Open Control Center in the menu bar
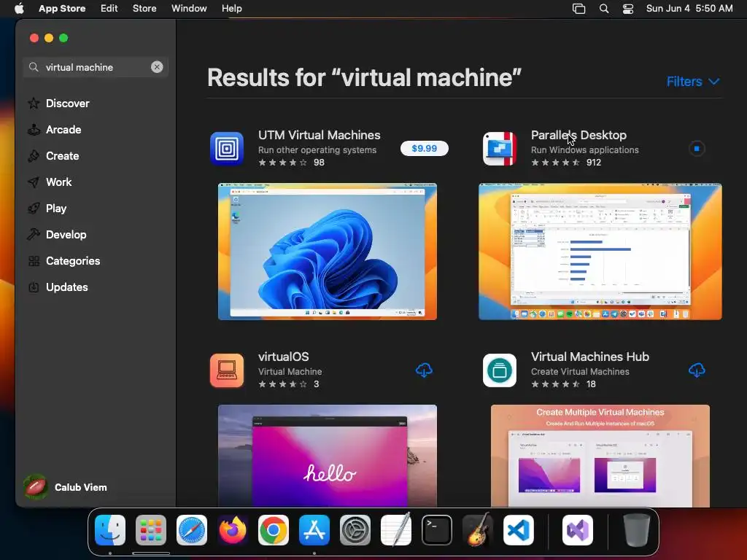This screenshot has width=747, height=560. tap(628, 9)
